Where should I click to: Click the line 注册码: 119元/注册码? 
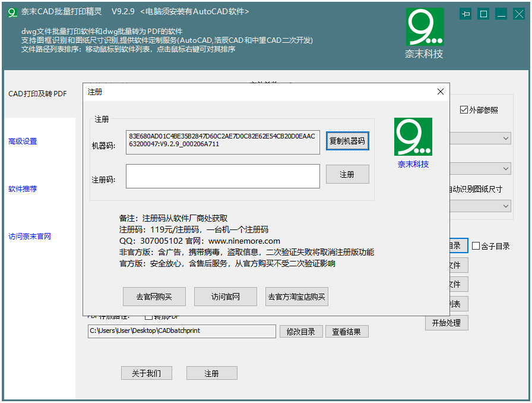[194, 229]
